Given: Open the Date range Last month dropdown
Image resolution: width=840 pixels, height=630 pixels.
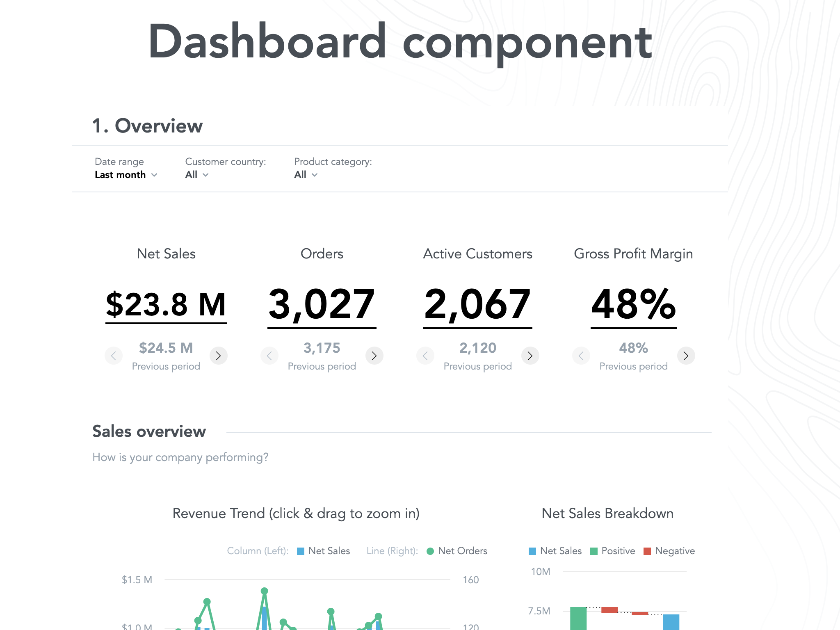Looking at the screenshot, I should click(126, 175).
